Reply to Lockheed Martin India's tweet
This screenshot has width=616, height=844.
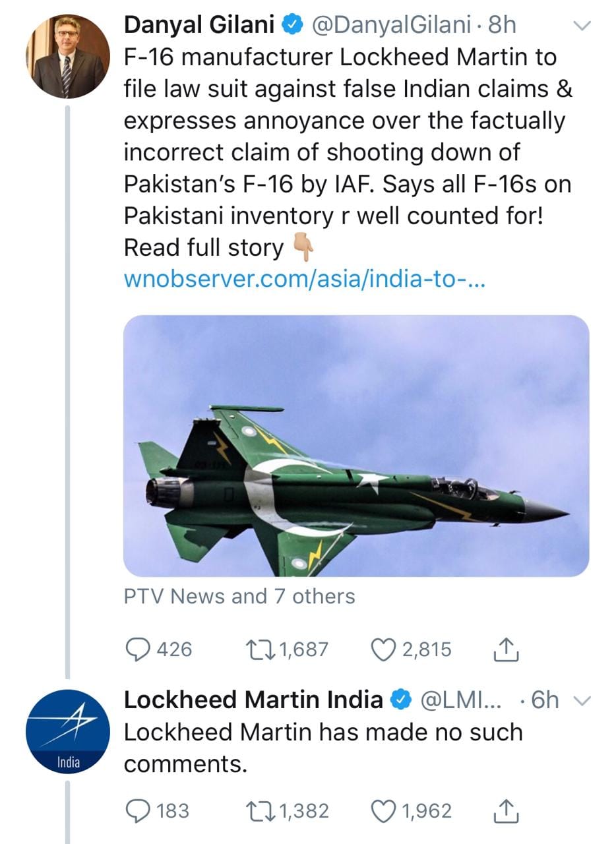(137, 810)
